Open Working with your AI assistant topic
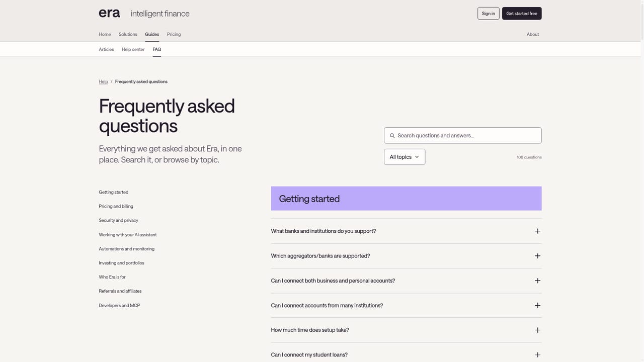Screen dimensions: 644x362 click(128, 235)
